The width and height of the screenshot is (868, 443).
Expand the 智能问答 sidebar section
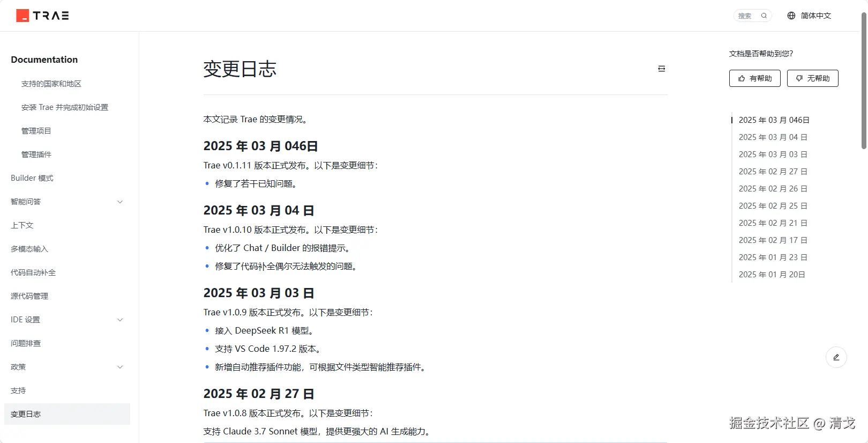[120, 202]
